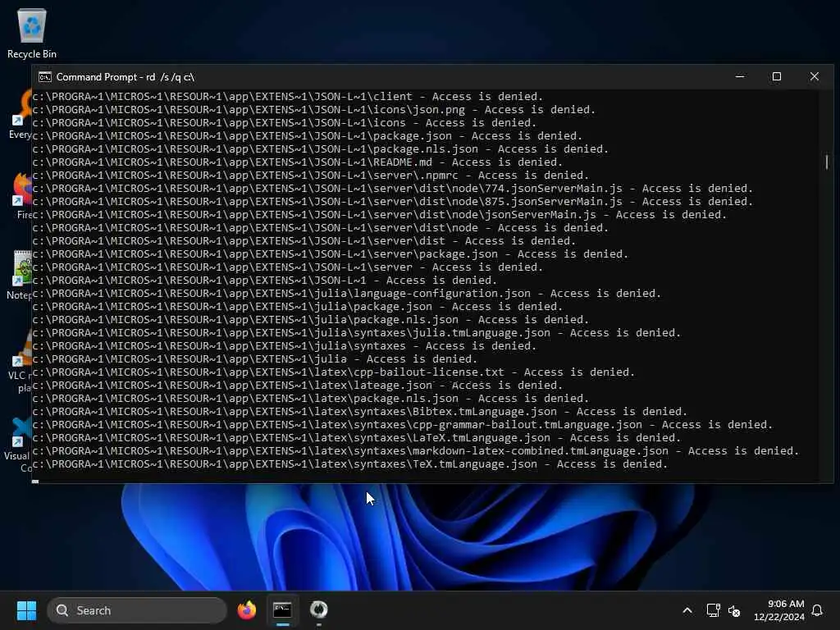Click the cpp-bailout-license.txt line

click(x=334, y=372)
